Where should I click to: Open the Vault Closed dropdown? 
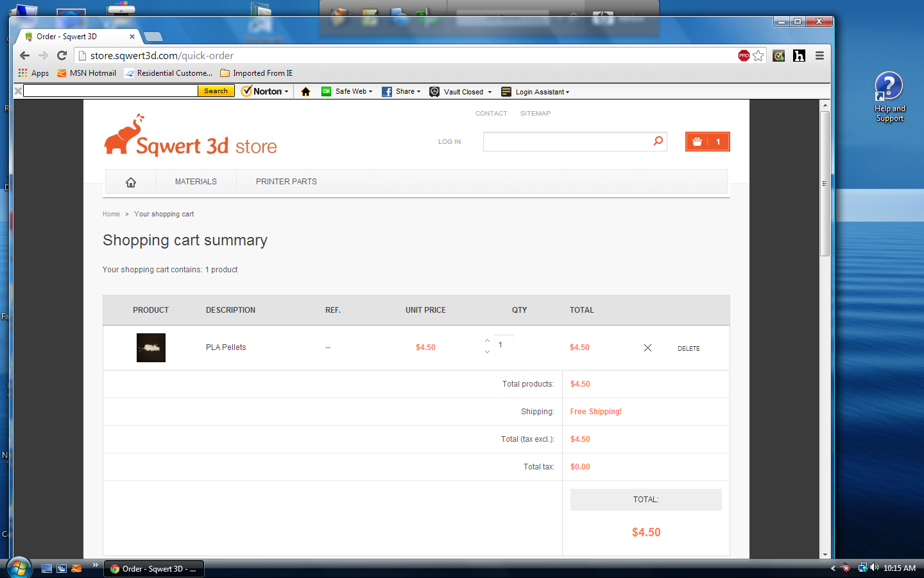461,91
